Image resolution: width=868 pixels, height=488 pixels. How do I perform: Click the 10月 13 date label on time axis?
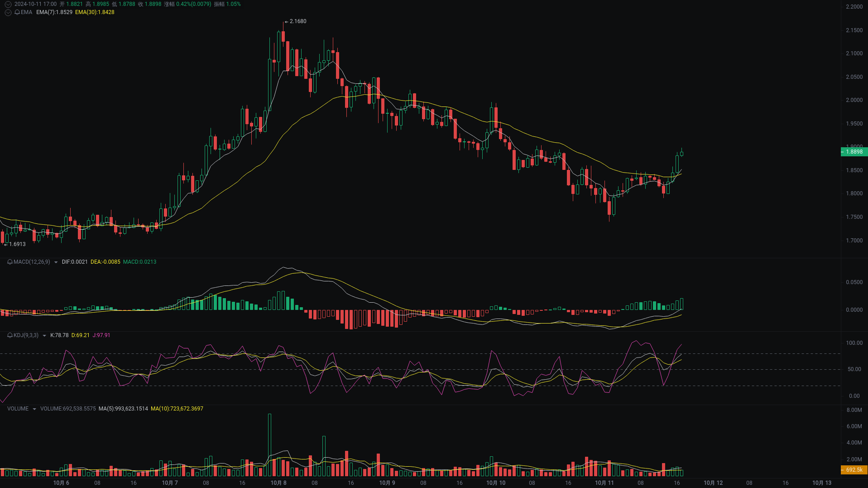822,483
